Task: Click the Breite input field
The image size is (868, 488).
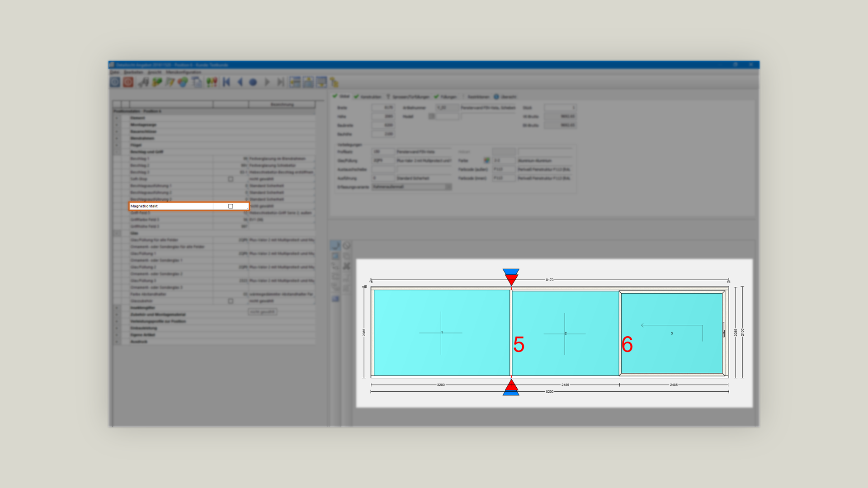Action: (x=383, y=108)
